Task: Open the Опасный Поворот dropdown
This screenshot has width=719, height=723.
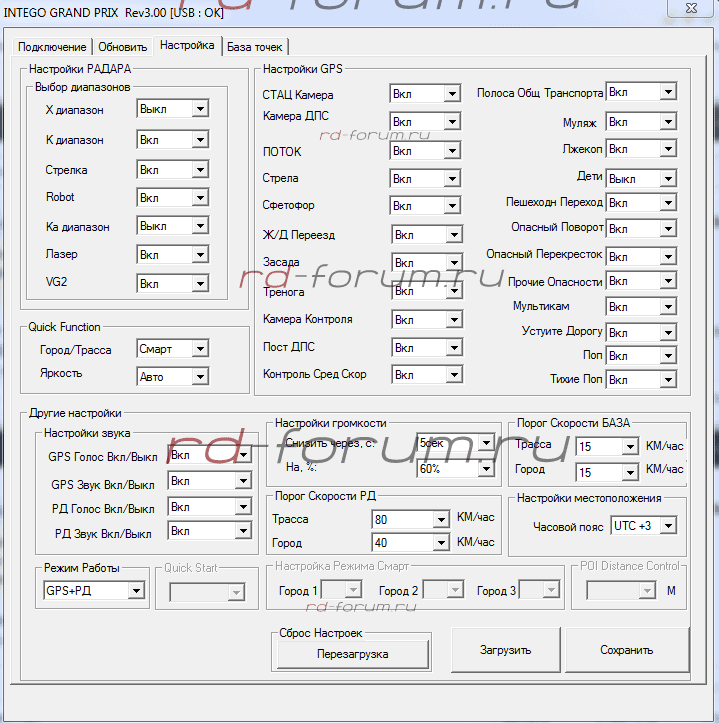Action: pos(642,229)
